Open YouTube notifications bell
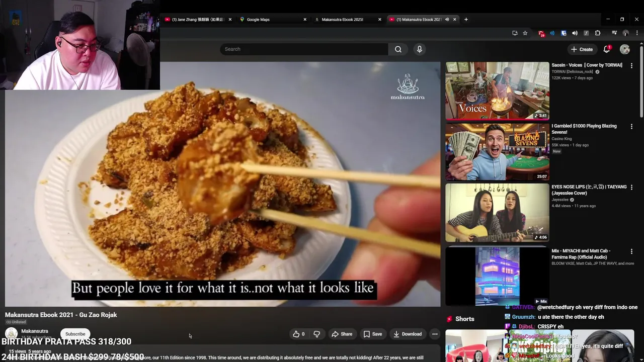The height and width of the screenshot is (362, 644). (x=607, y=49)
